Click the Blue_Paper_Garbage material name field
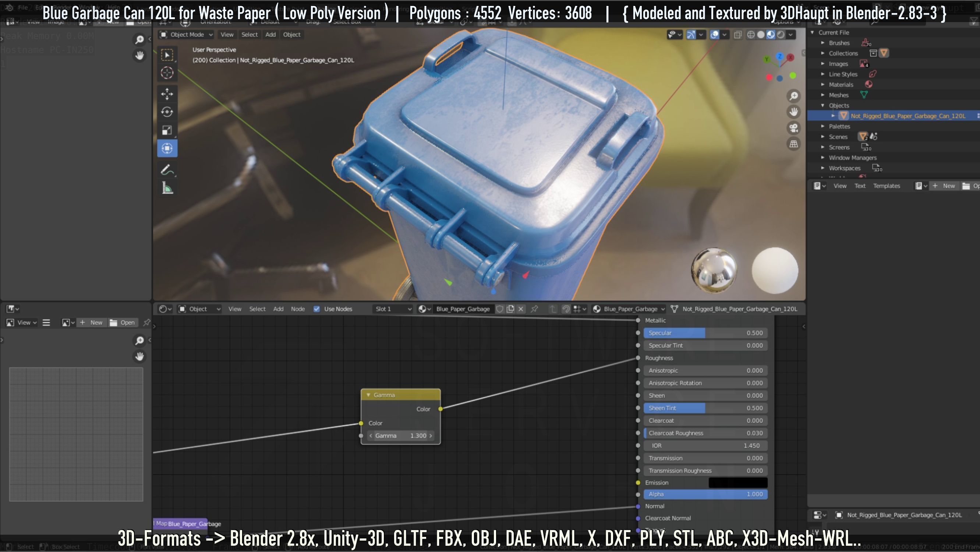 (463, 309)
